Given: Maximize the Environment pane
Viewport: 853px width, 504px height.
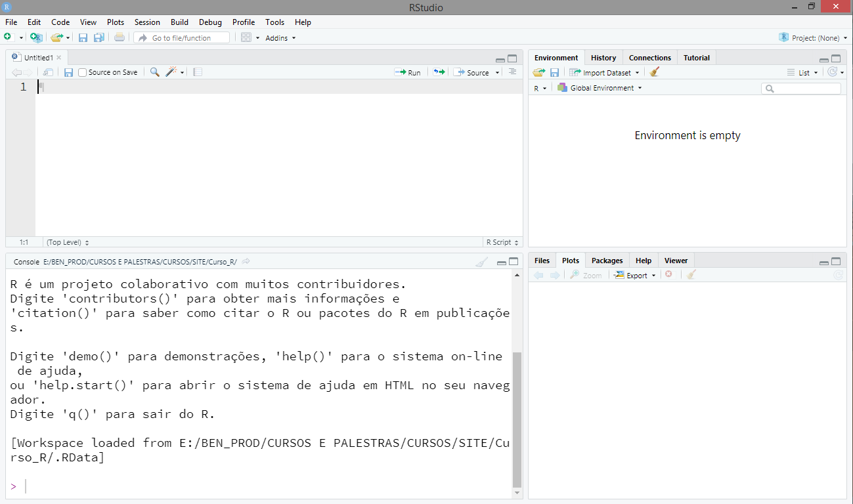Looking at the screenshot, I should pyautogui.click(x=836, y=58).
